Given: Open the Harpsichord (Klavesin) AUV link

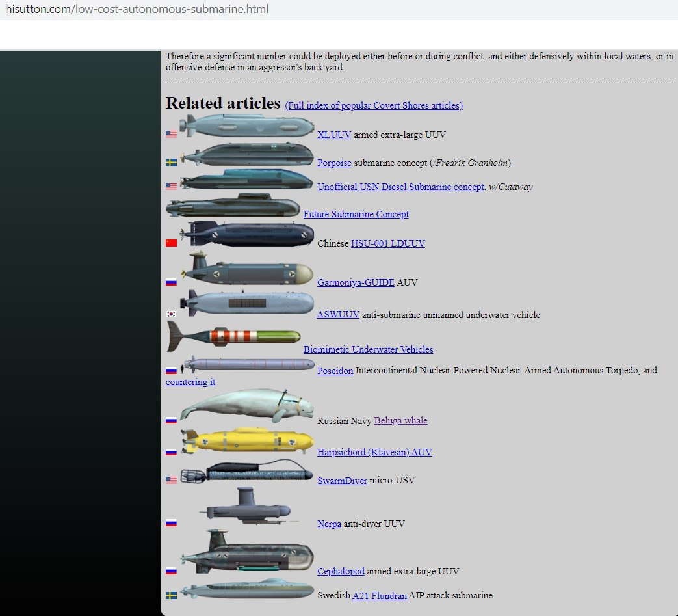Looking at the screenshot, I should click(374, 453).
